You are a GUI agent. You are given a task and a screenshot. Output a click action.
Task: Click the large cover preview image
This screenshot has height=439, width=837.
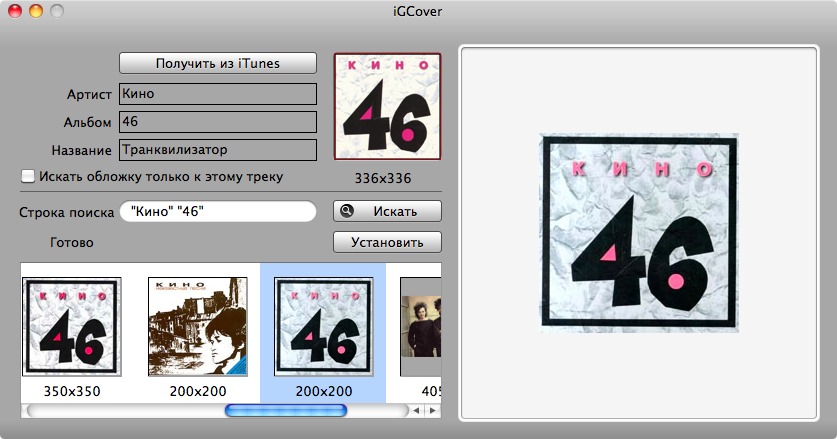click(x=639, y=233)
